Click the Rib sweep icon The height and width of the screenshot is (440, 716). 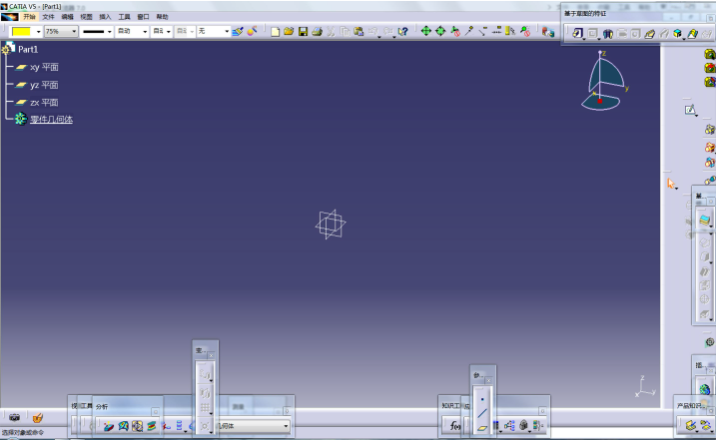(649, 34)
